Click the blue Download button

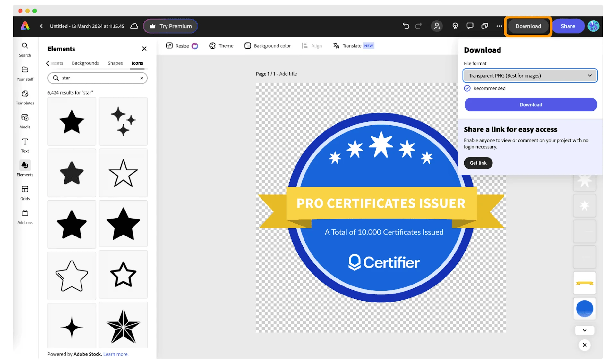point(531,104)
